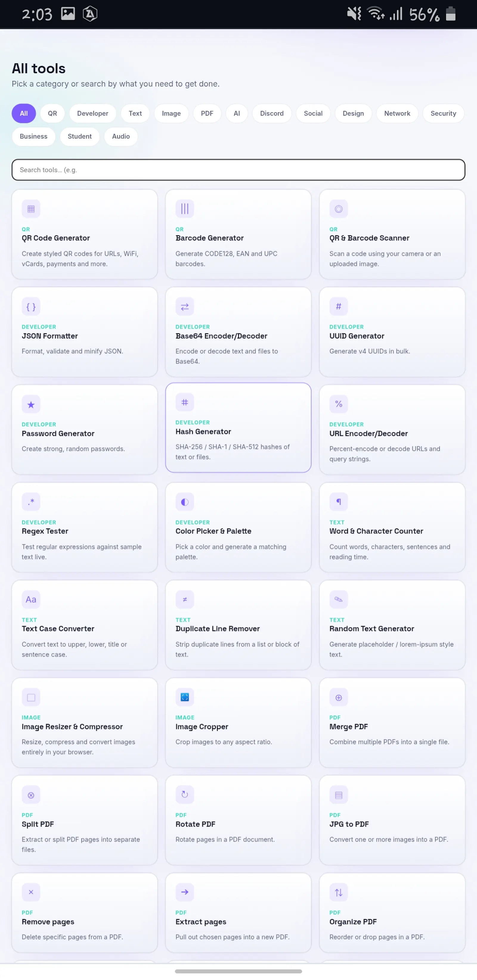
Task: Open the Rotate PDF rotate icon
Action: click(185, 795)
